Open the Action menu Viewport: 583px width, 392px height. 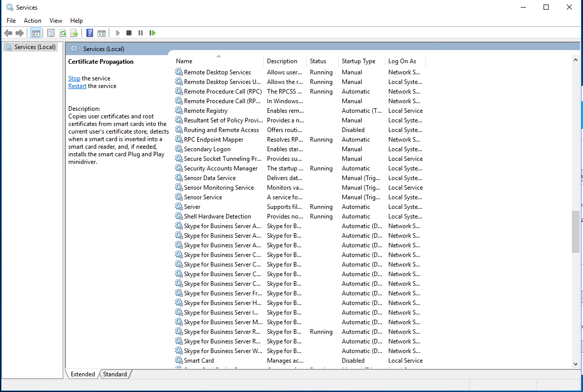pyautogui.click(x=32, y=21)
